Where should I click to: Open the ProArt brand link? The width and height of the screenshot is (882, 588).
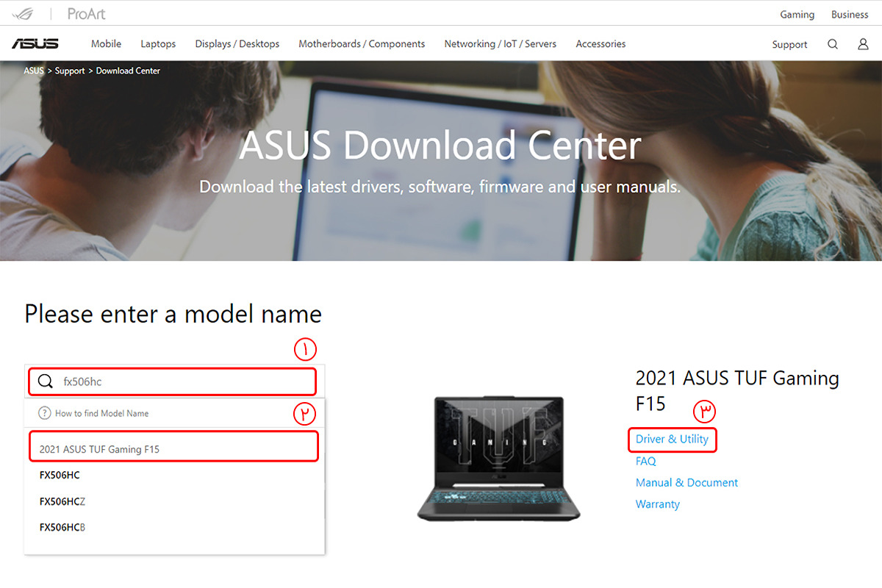click(87, 14)
